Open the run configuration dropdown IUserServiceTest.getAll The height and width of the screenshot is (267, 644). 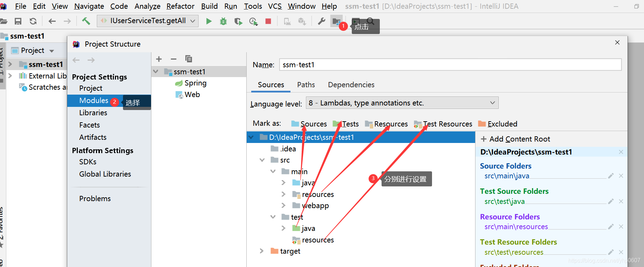(148, 21)
